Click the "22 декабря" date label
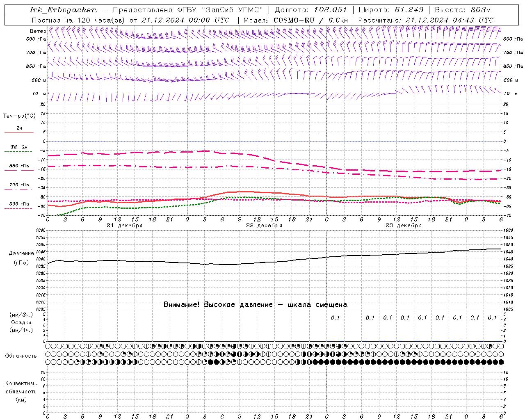Viewport: 525px width, 420px height. pyautogui.click(x=264, y=226)
